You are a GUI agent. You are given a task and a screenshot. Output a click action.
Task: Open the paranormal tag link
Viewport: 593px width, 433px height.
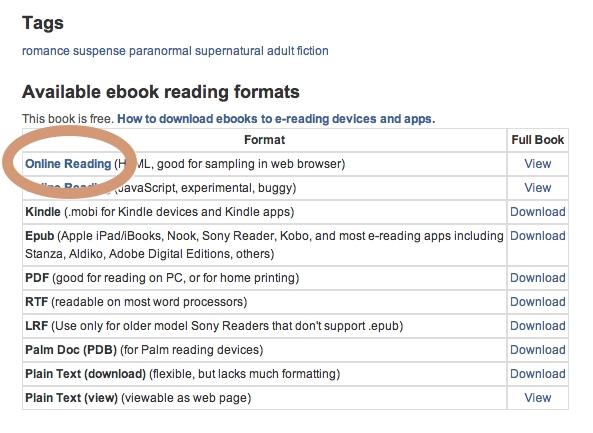click(160, 51)
